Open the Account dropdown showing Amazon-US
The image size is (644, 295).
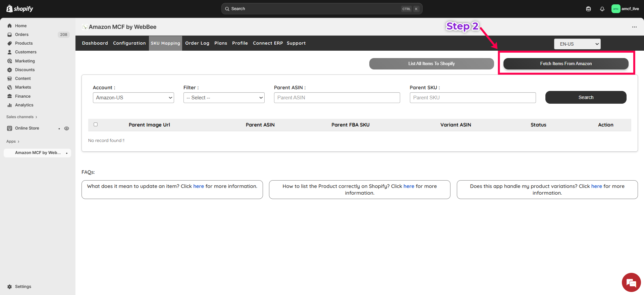133,98
